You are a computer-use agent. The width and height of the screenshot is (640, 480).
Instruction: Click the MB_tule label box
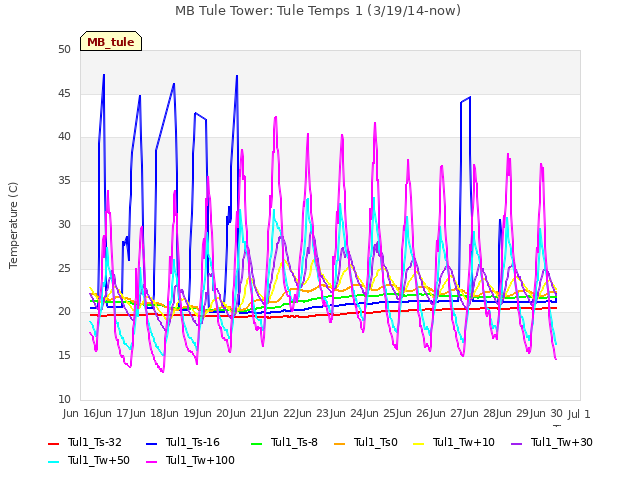point(111,41)
